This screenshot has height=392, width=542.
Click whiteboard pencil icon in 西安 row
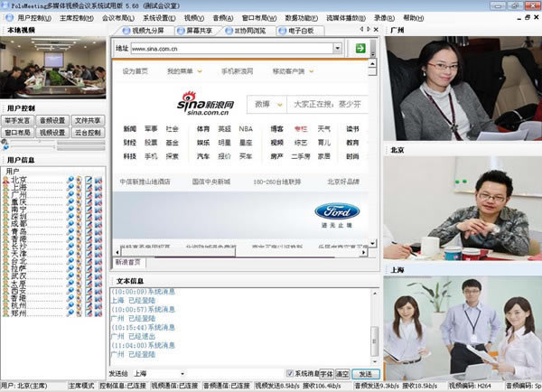(89, 291)
